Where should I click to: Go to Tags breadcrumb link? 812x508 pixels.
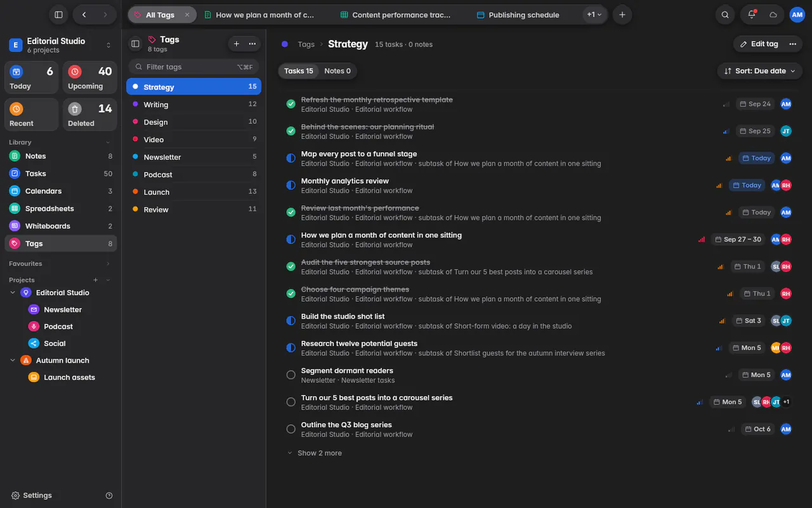click(306, 44)
